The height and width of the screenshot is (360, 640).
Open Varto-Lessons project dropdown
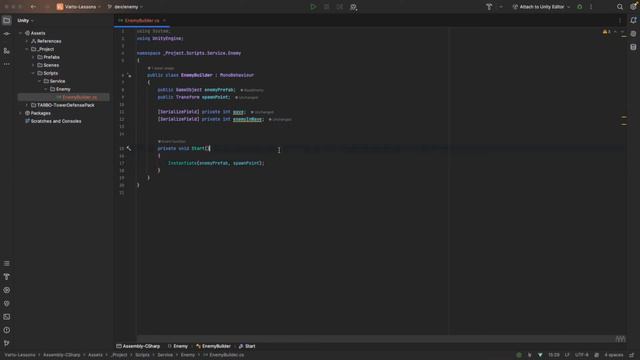(78, 7)
